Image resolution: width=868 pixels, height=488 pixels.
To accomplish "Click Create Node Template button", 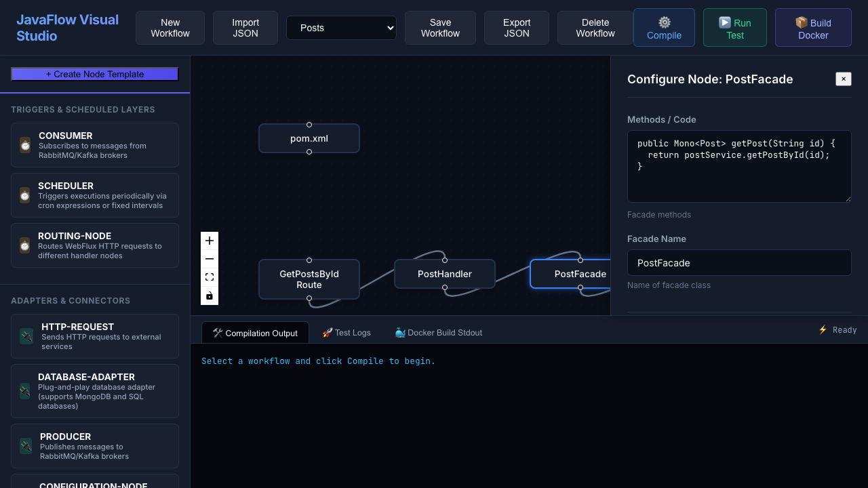I will point(95,74).
